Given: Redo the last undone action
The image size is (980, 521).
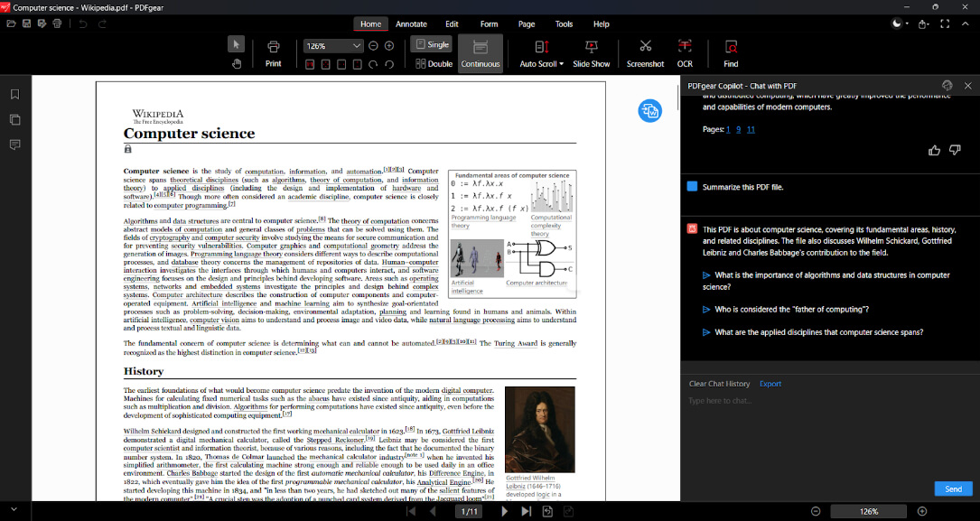Looking at the screenshot, I should [102, 23].
